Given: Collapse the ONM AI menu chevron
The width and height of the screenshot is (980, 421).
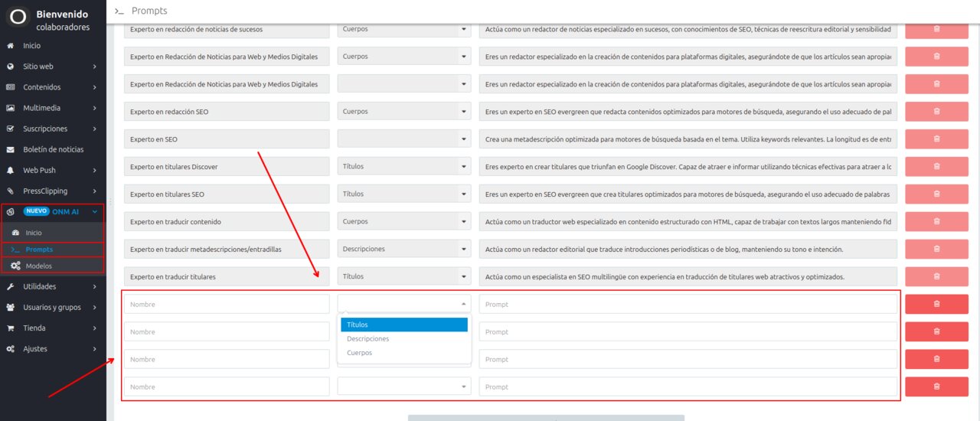Looking at the screenshot, I should click(x=94, y=212).
